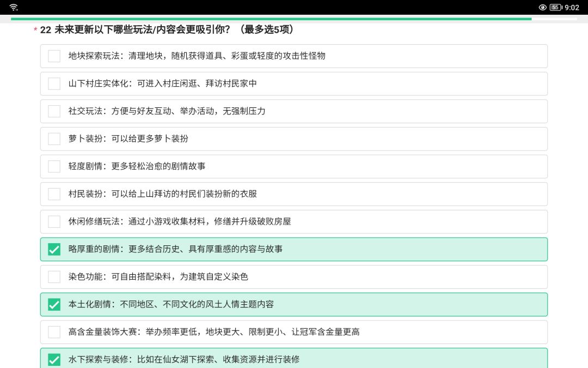
Task: Click the eye comfort icon in status bar
Action: pyautogui.click(x=542, y=7)
